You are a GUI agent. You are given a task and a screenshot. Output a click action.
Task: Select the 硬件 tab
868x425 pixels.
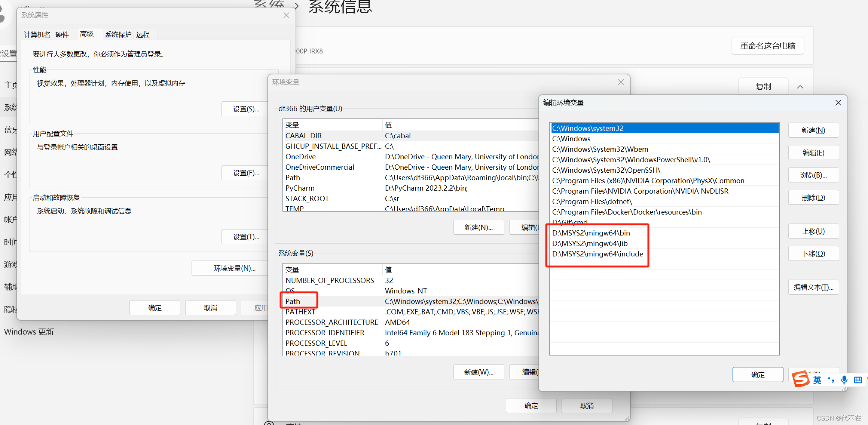[62, 35]
